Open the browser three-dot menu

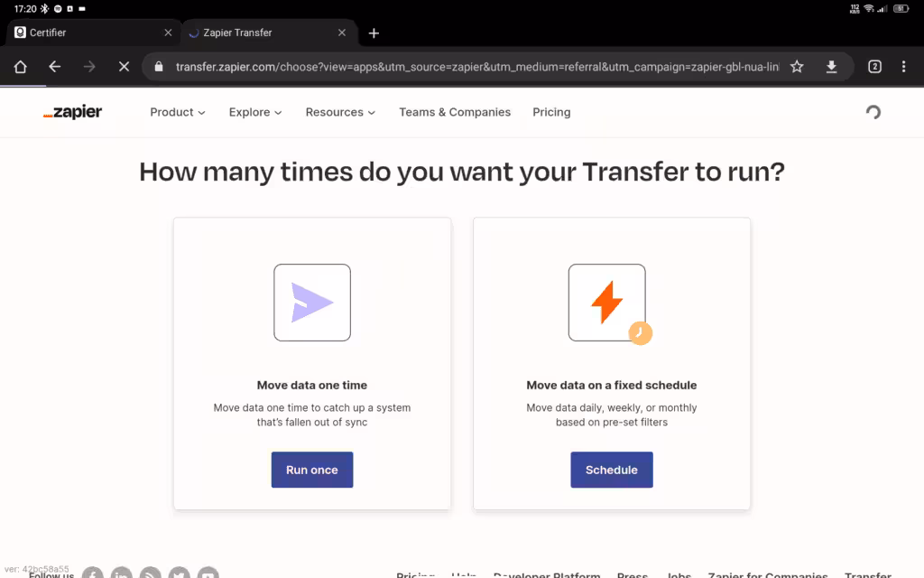pyautogui.click(x=903, y=67)
